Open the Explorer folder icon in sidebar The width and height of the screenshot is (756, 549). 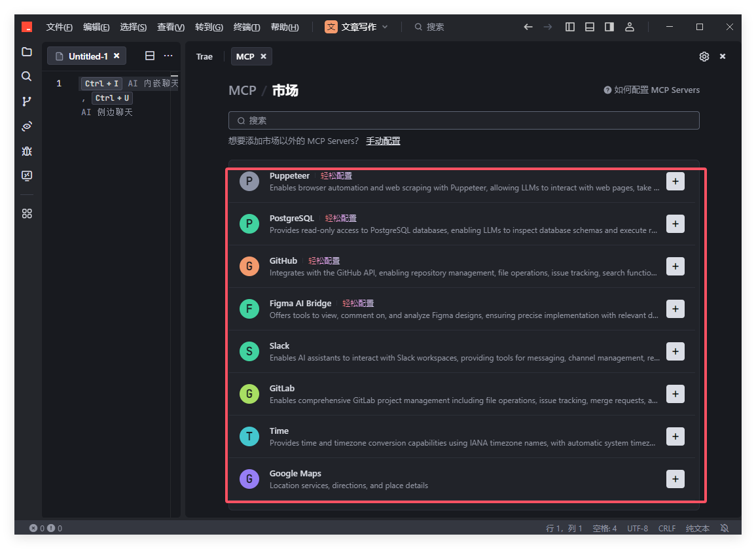pyautogui.click(x=27, y=52)
